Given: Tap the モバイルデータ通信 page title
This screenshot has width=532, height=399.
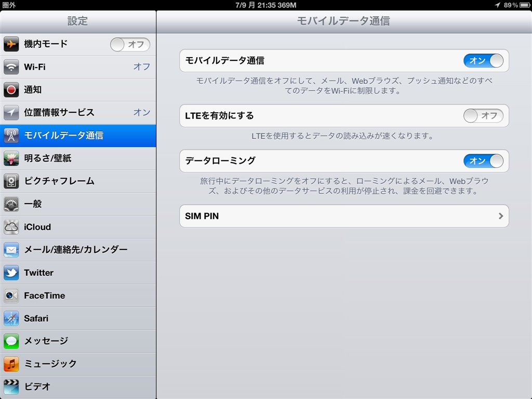Looking at the screenshot, I should (x=343, y=21).
